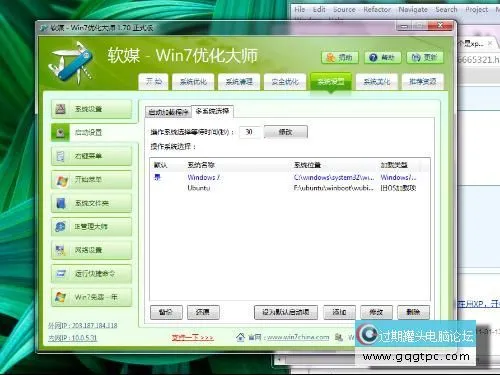Open the 启动加载程序 sub-tab
The height and width of the screenshot is (375, 500).
coord(168,112)
